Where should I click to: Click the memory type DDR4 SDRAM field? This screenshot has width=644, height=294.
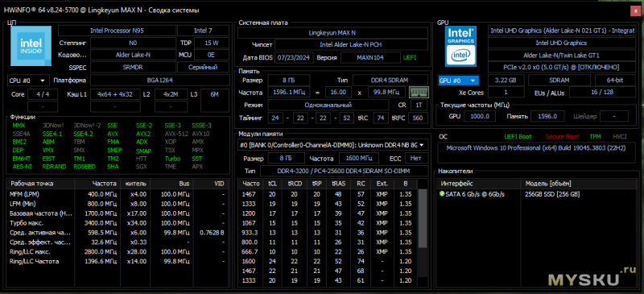390,81
